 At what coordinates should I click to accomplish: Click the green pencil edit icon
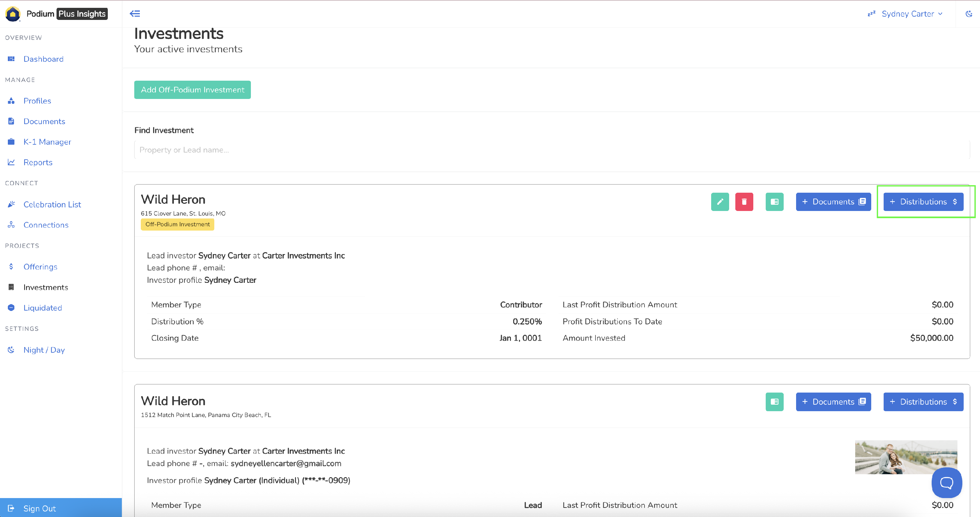tap(720, 202)
